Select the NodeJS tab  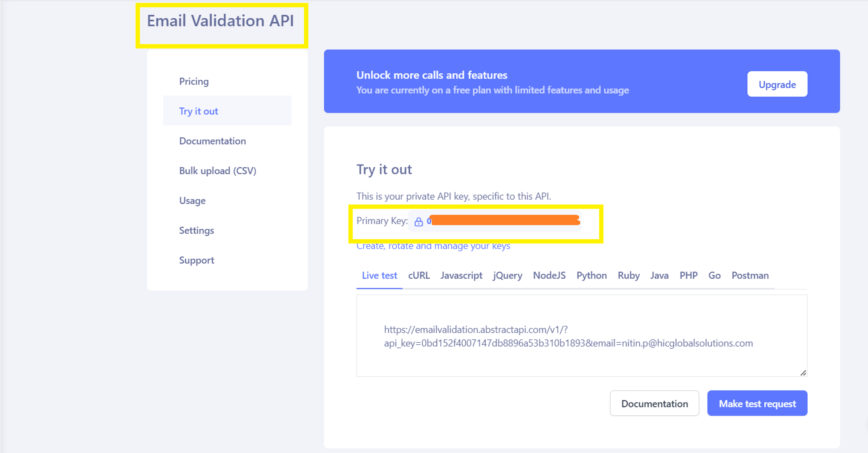(549, 275)
